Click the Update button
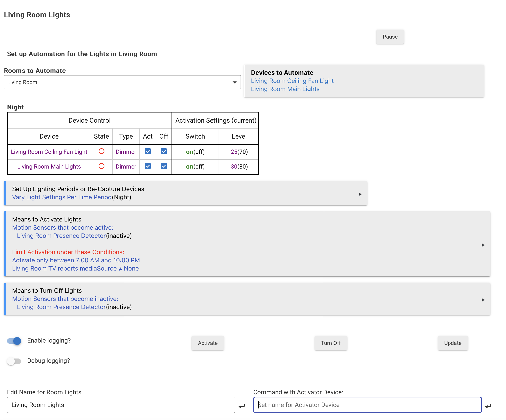This screenshot has height=420, width=506. pos(453,343)
